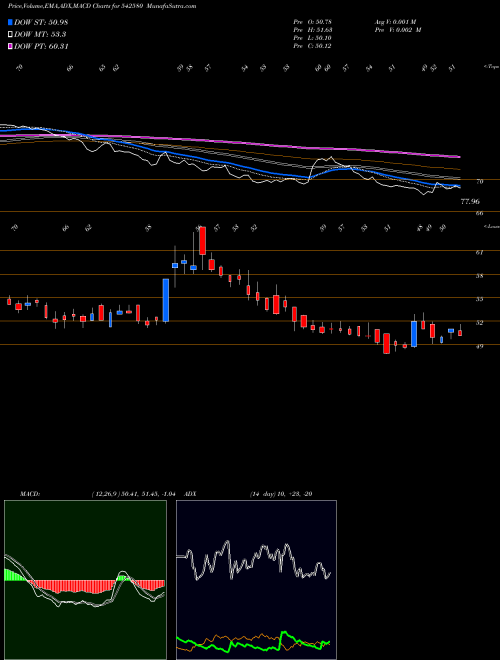Click the tall blue breakout candlestick
500x660 pixels.
[166, 300]
